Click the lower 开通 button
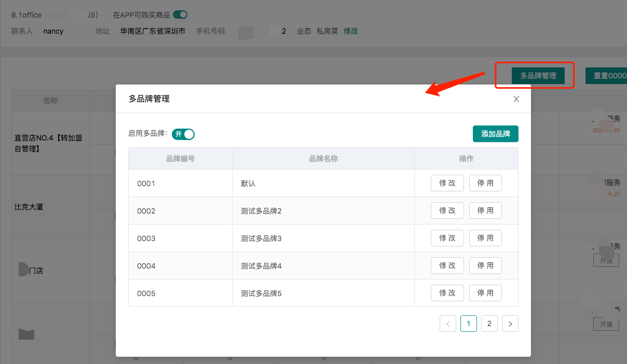This screenshot has height=364, width=627. (606, 324)
